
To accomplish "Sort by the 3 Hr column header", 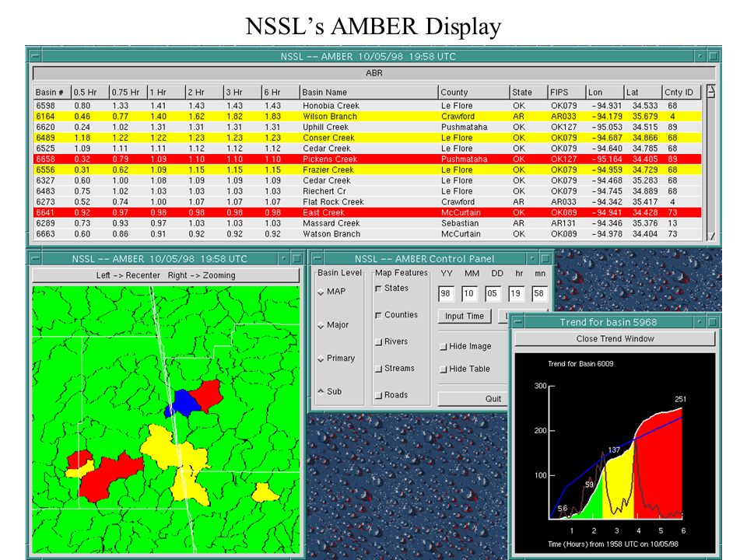I will click(243, 93).
